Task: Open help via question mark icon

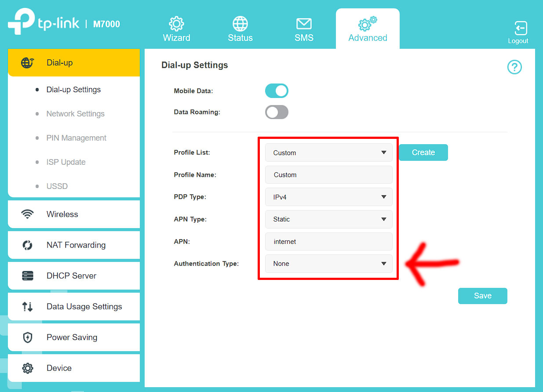Action: click(x=514, y=67)
